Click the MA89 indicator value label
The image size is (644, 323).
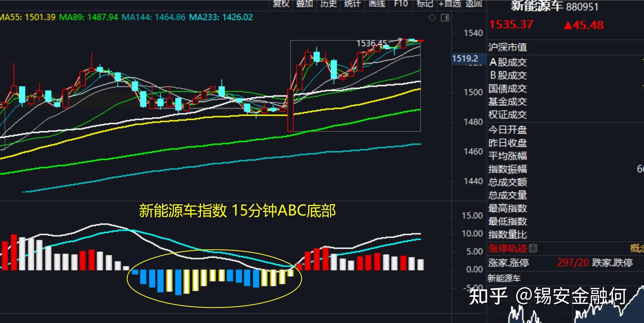(x=89, y=17)
